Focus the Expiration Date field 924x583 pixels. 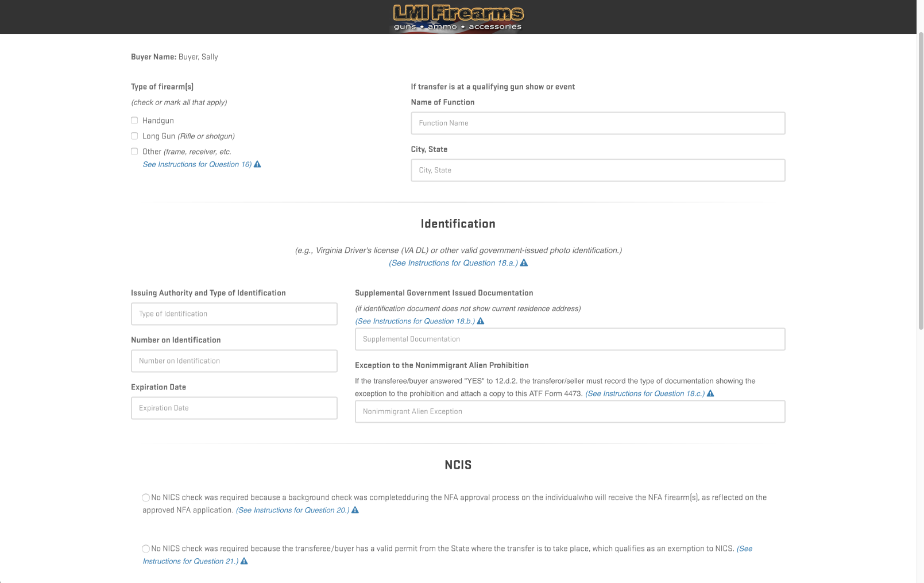234,408
